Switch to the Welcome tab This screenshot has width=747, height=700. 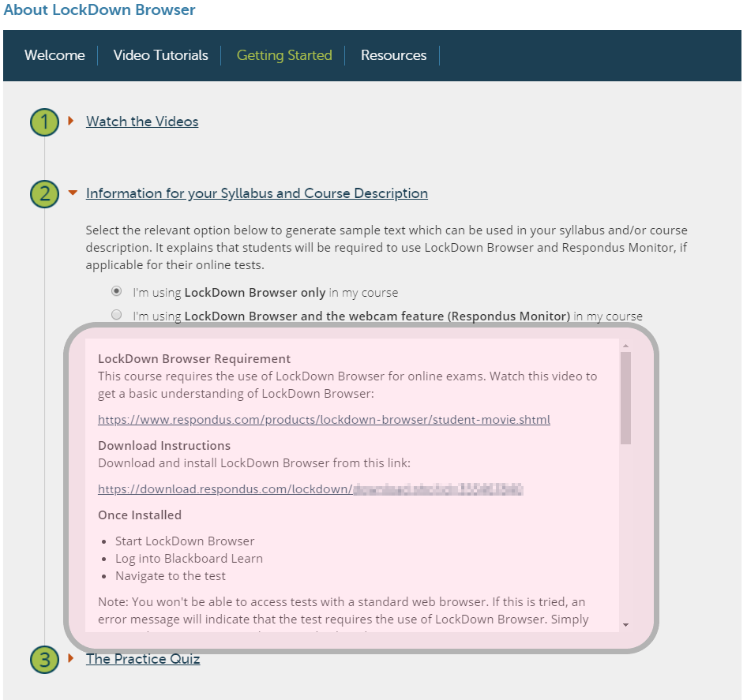pos(54,55)
